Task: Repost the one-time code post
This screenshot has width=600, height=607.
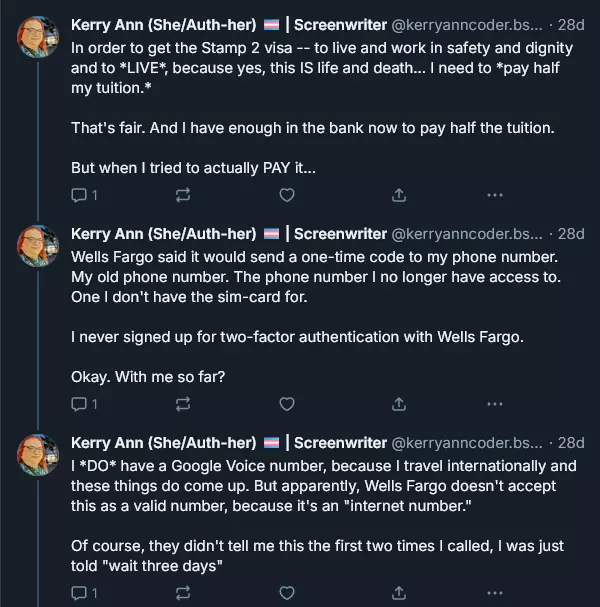Action: pos(183,404)
